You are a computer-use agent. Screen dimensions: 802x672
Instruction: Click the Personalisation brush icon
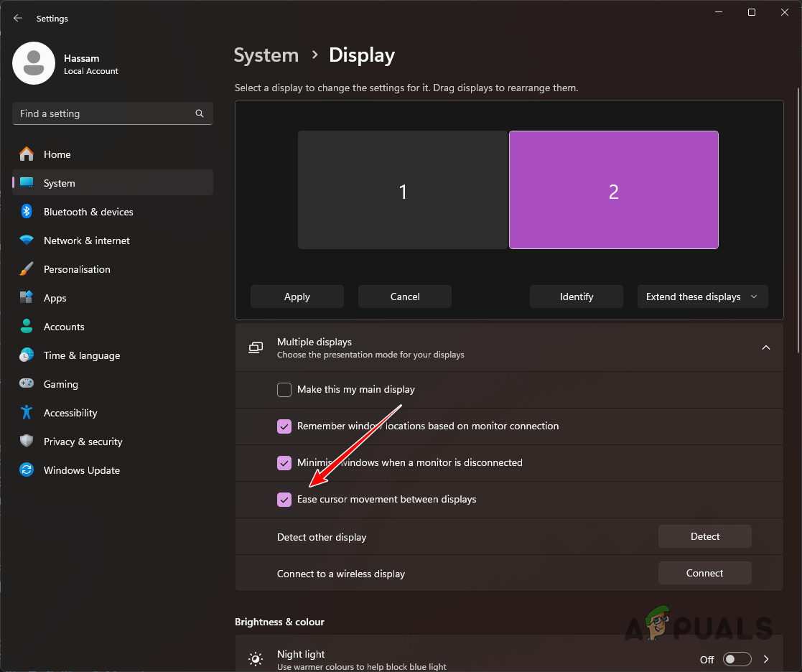27,269
